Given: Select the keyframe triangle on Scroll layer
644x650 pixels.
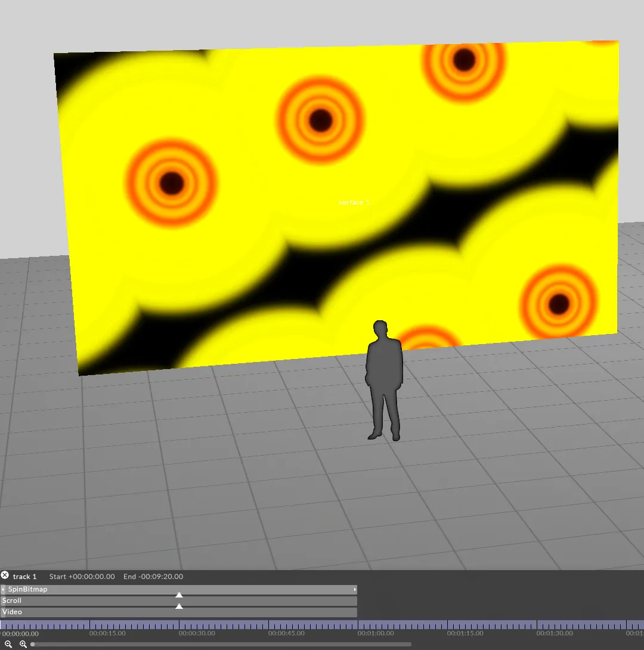Looking at the screenshot, I should click(x=179, y=606).
